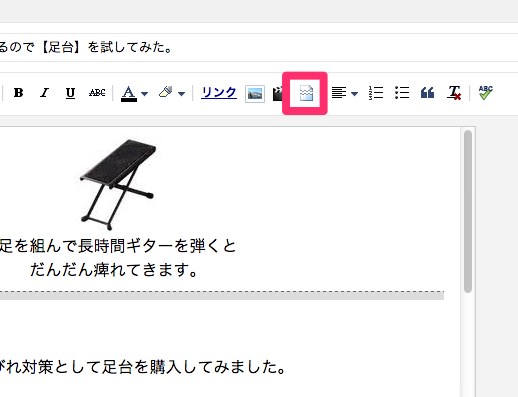Click the post title field containing 【足台】を試してみた。
Viewport: 518px width, 397px height.
point(259,47)
